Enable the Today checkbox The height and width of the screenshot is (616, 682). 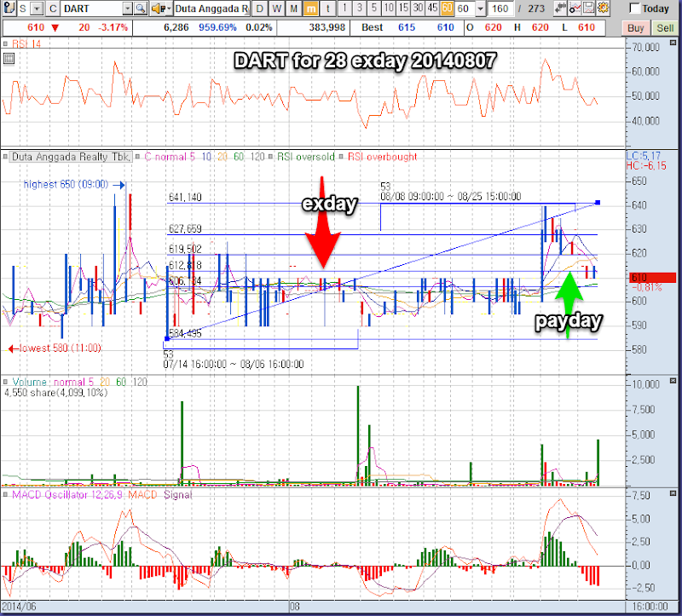(x=634, y=9)
